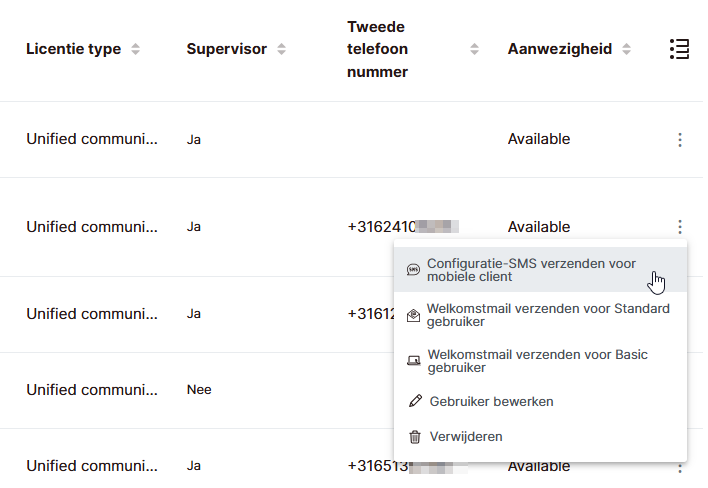The height and width of the screenshot is (488, 708).
Task: Click three-dot menu of second row
Action: click(680, 227)
